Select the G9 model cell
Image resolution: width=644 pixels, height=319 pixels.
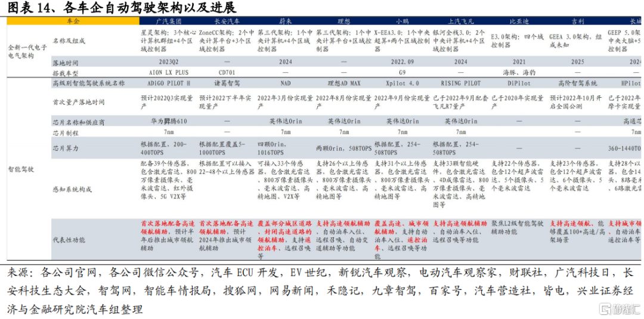tap(402, 72)
